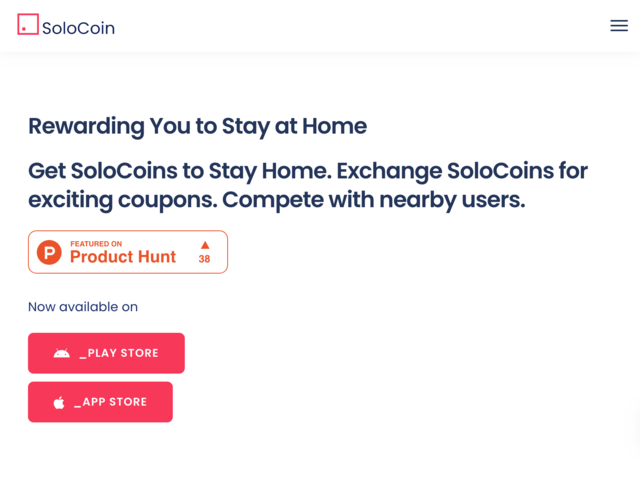640x480 pixels.
Task: Click the '_APP STORE' button label
Action: 110,402
